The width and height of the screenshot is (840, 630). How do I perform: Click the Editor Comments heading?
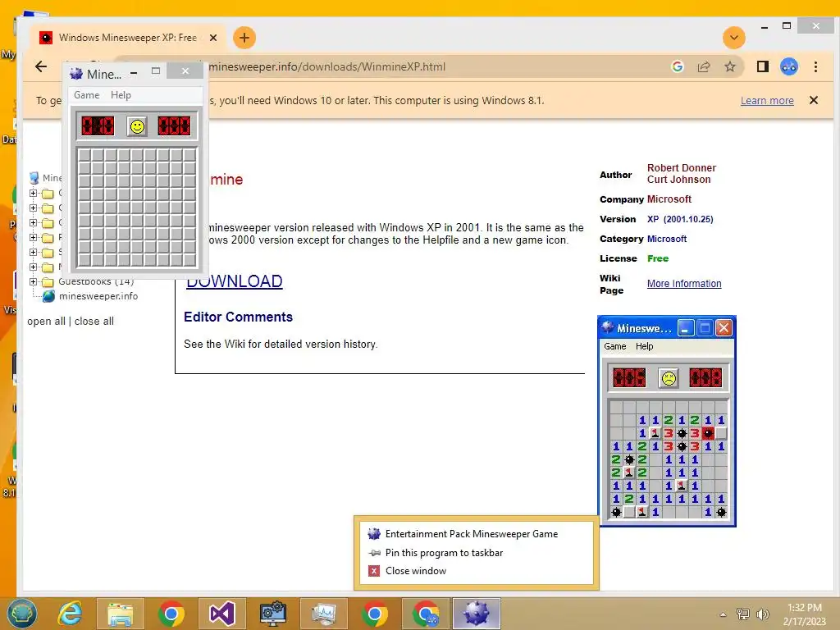[238, 317]
